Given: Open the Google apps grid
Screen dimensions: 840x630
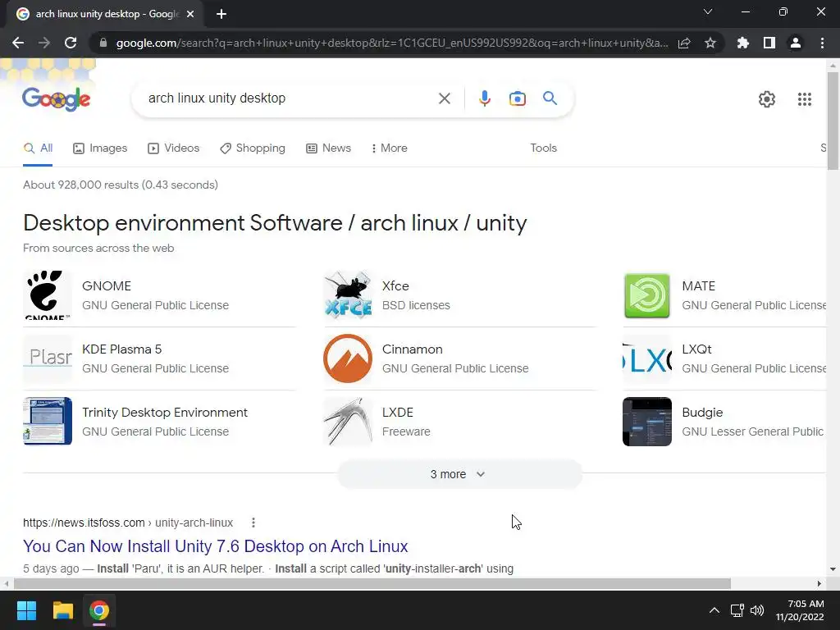Looking at the screenshot, I should [804, 99].
